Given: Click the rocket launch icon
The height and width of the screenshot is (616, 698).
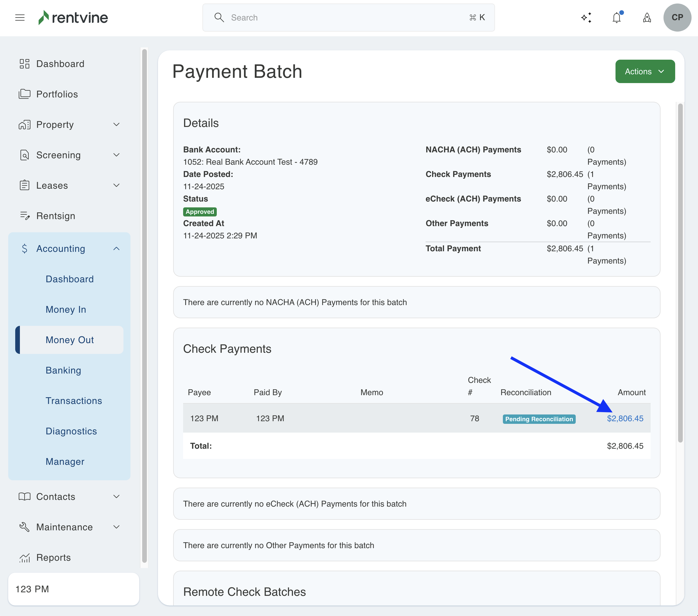Looking at the screenshot, I should [647, 18].
